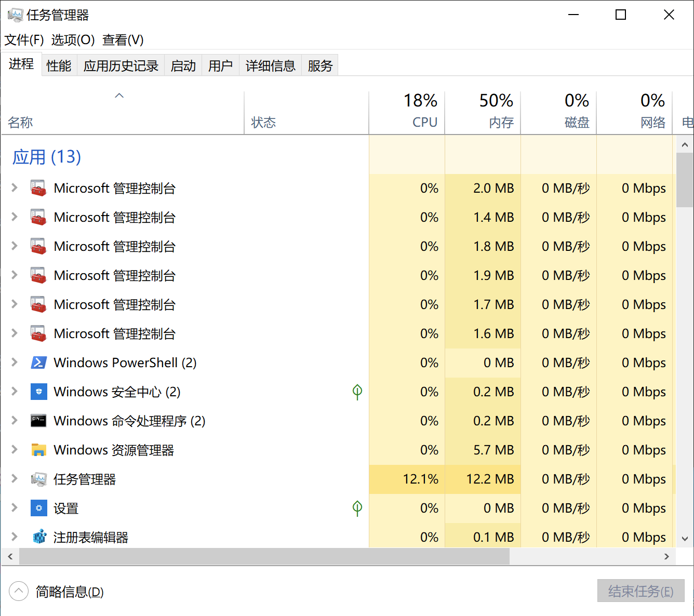
Task: Select the Windows 资源管理器 name text
Action: click(x=114, y=450)
